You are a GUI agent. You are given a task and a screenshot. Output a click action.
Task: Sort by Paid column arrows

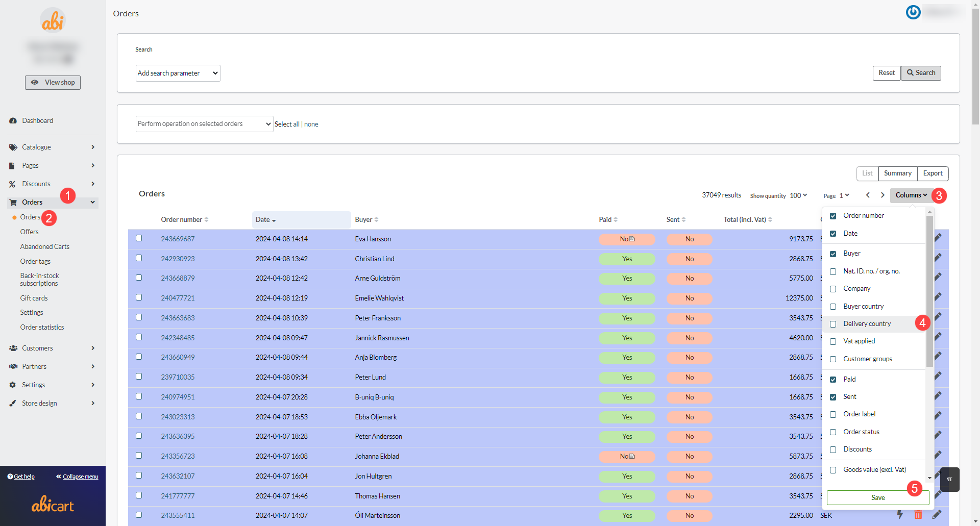(x=616, y=220)
